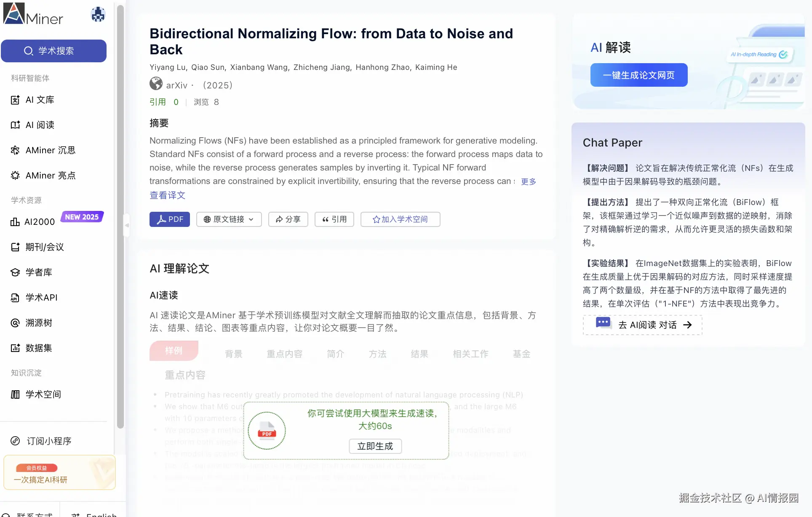Image resolution: width=812 pixels, height=517 pixels.
Task: Click 一键生成论文网页 button
Action: (x=638, y=75)
